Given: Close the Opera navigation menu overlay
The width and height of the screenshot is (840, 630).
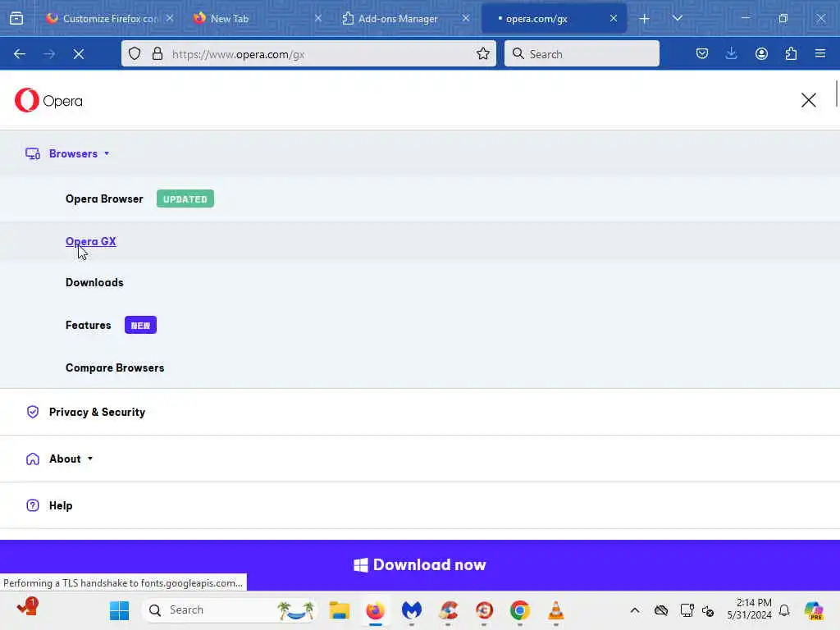Looking at the screenshot, I should pyautogui.click(x=808, y=100).
